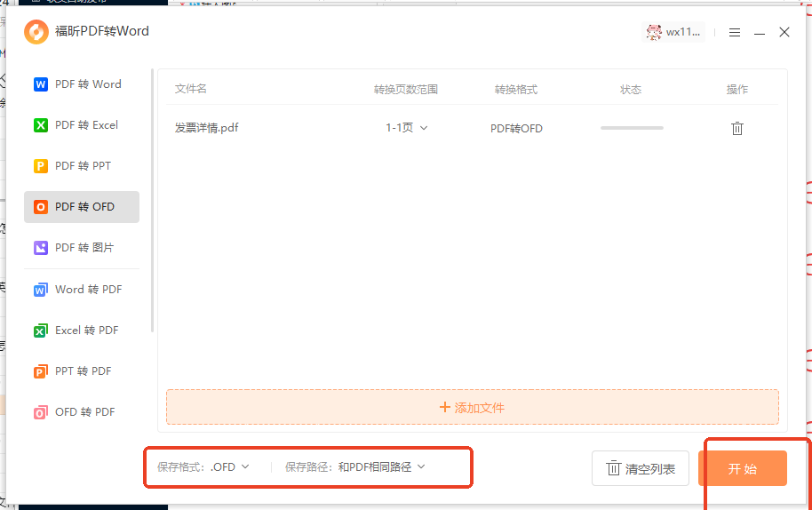Click the file name 发票详情.pdf
Screen dimensions: 812x510
206,128
